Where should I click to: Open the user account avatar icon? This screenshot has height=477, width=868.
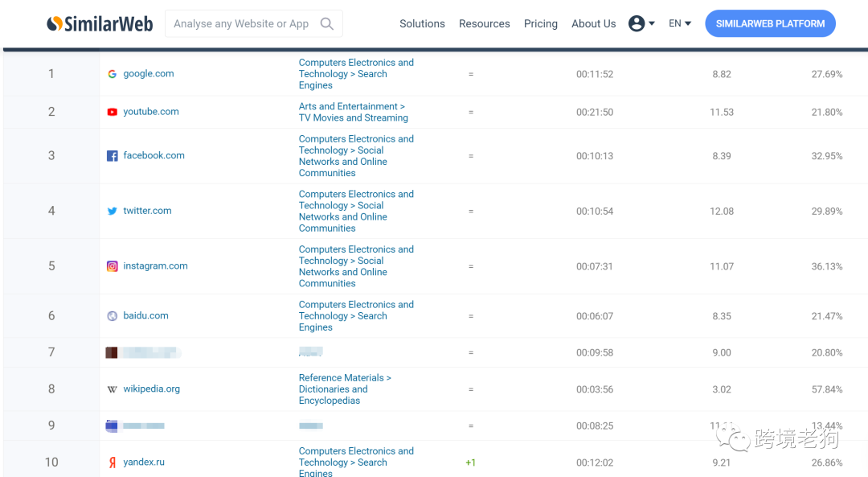tap(637, 23)
